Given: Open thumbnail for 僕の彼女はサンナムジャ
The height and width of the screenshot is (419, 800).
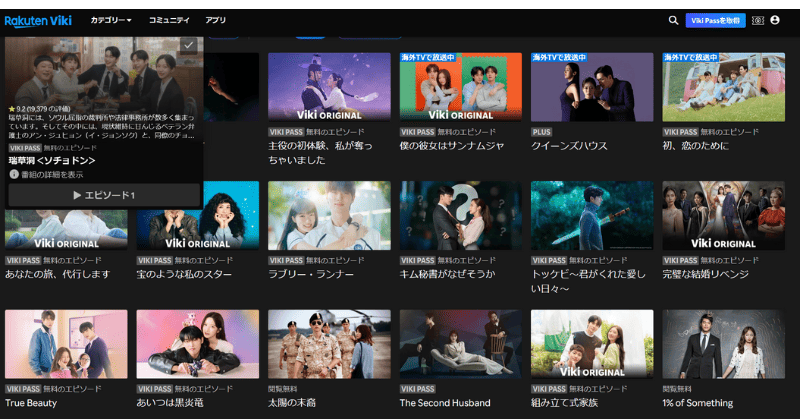Looking at the screenshot, I should 461,87.
